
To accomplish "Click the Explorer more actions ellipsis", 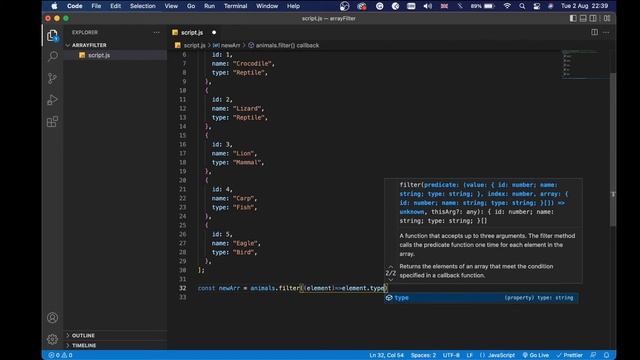I will pos(157,32).
